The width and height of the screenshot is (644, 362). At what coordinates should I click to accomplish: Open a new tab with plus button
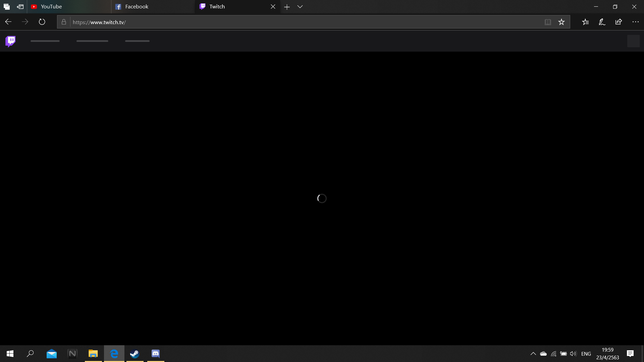click(287, 7)
